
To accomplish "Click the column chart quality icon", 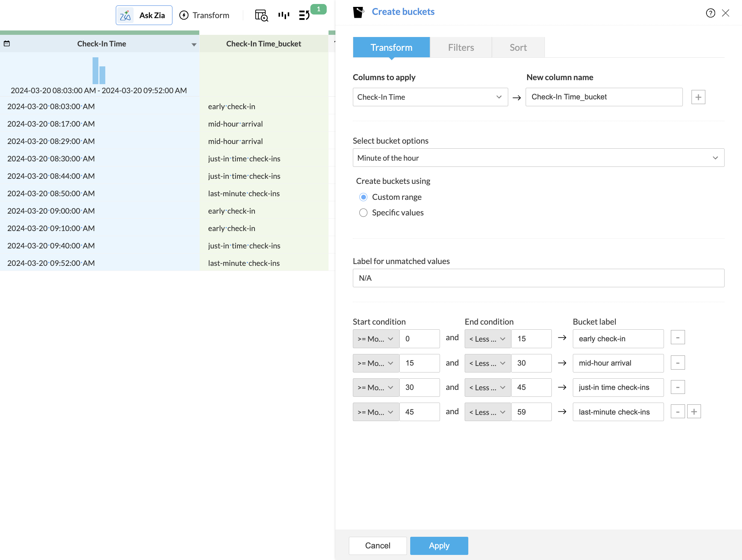I will point(284,15).
